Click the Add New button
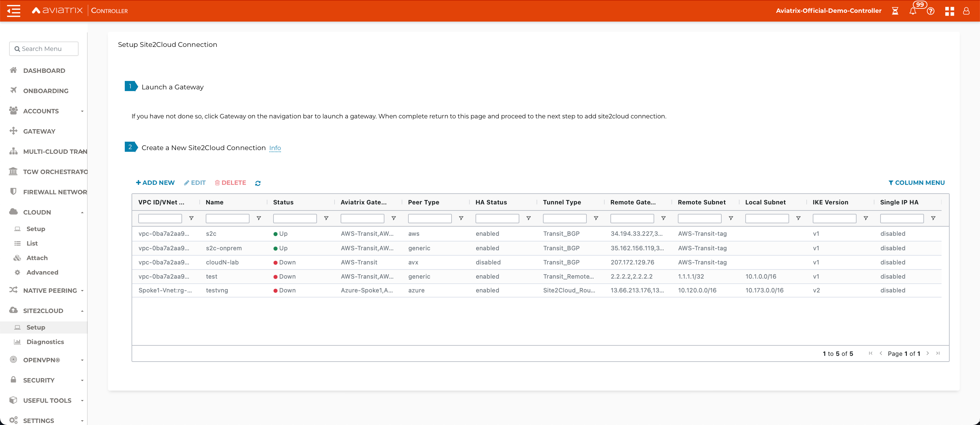980x425 pixels. (x=155, y=182)
